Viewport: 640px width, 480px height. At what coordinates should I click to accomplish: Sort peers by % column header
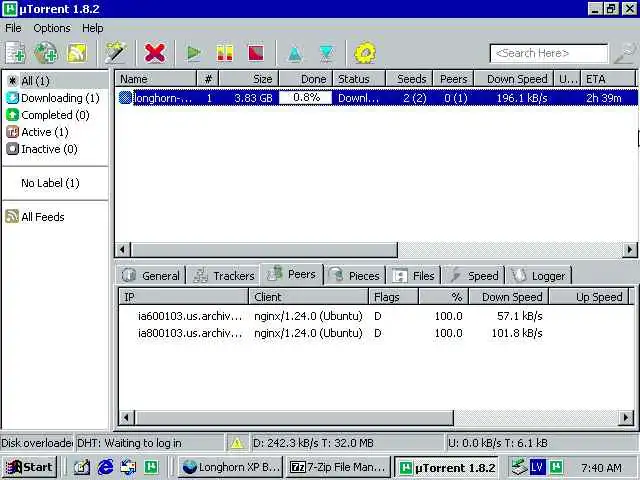(x=444, y=297)
